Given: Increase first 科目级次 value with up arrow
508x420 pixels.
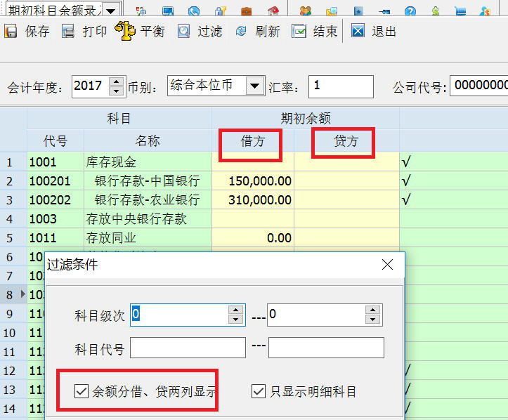Looking at the screenshot, I should [236, 310].
